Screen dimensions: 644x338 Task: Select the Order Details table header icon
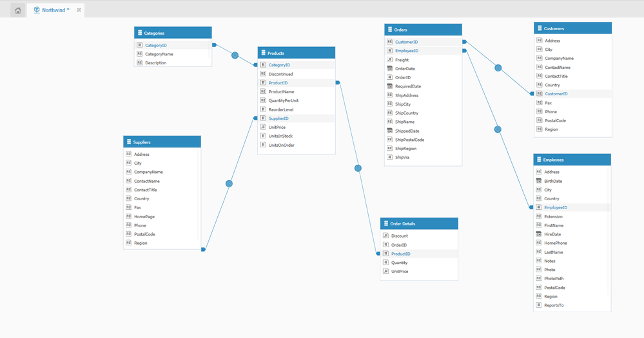(385, 223)
